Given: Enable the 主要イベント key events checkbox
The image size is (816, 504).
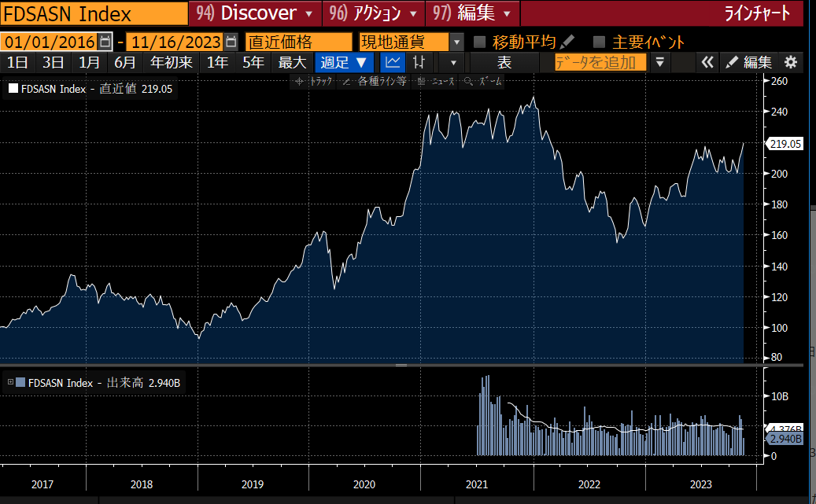Looking at the screenshot, I should point(599,42).
